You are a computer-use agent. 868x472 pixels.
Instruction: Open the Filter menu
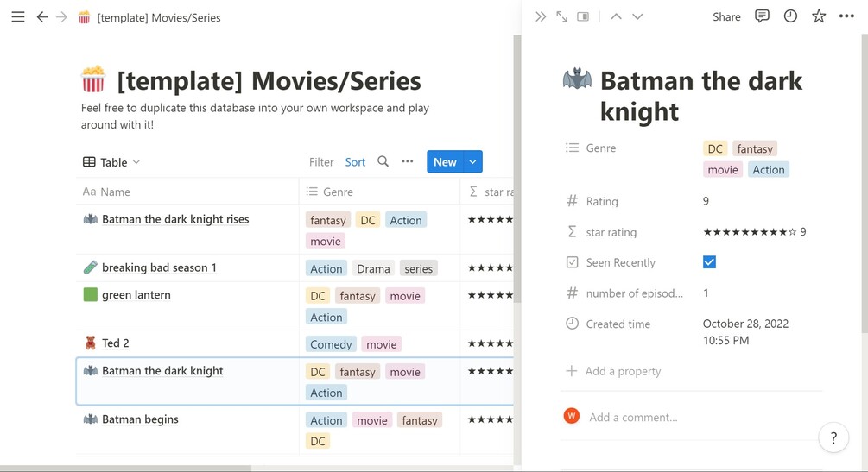[321, 162]
